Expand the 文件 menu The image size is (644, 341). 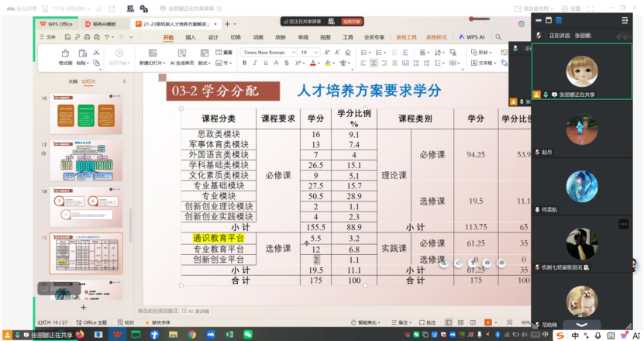[48, 36]
